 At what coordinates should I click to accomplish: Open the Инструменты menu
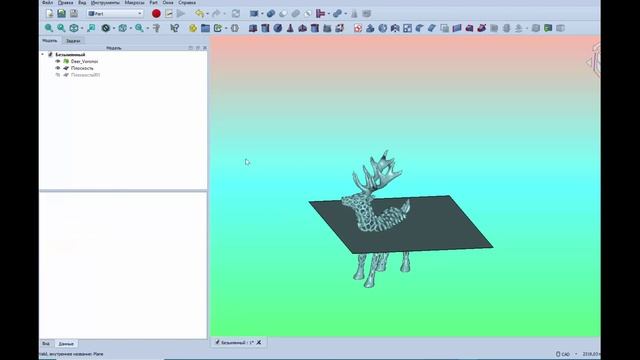pos(105,2)
